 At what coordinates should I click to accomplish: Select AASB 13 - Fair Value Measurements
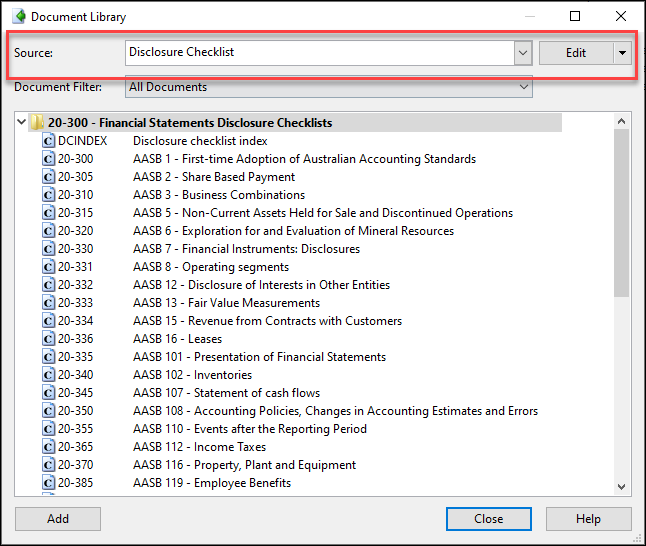pyautogui.click(x=226, y=303)
